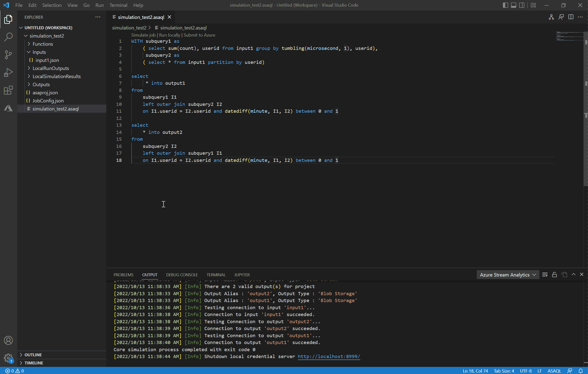Toggle bottom panel visibility
The image size is (588, 374).
pyautogui.click(x=513, y=5)
